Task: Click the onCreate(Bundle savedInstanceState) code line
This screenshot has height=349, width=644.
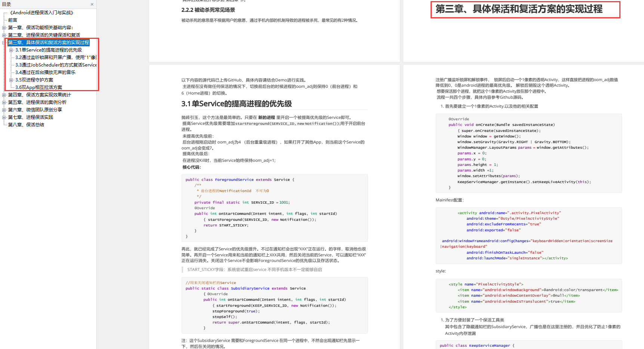Action: coord(502,125)
